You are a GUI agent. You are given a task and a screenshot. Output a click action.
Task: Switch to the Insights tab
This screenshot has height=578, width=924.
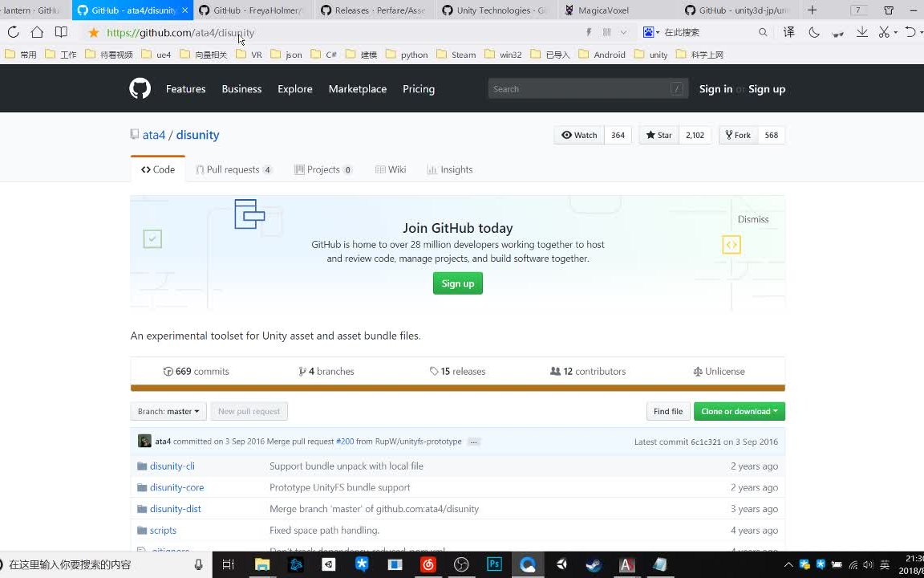[x=450, y=169]
